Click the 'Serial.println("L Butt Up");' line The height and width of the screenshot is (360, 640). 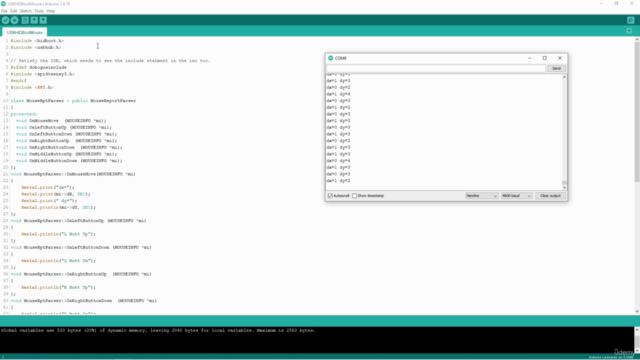click(x=58, y=234)
